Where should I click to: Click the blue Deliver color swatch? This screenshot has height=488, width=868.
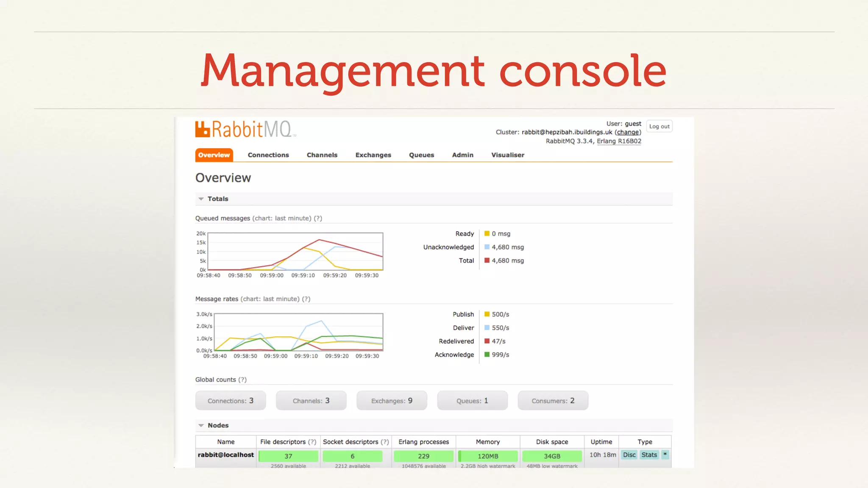click(x=487, y=328)
